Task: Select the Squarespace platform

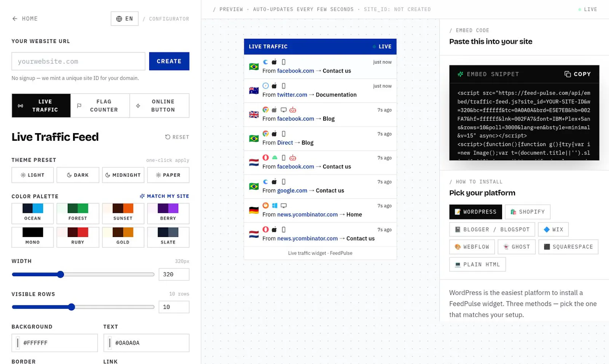Action: (568, 247)
